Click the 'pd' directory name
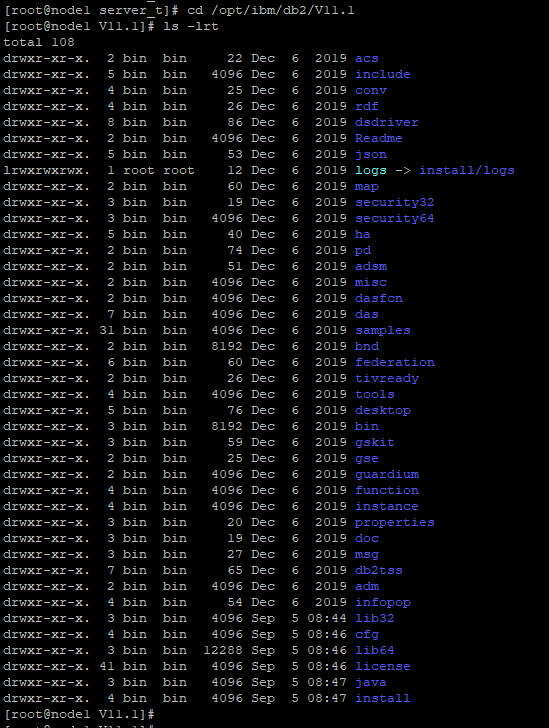The image size is (549, 728). (363, 251)
